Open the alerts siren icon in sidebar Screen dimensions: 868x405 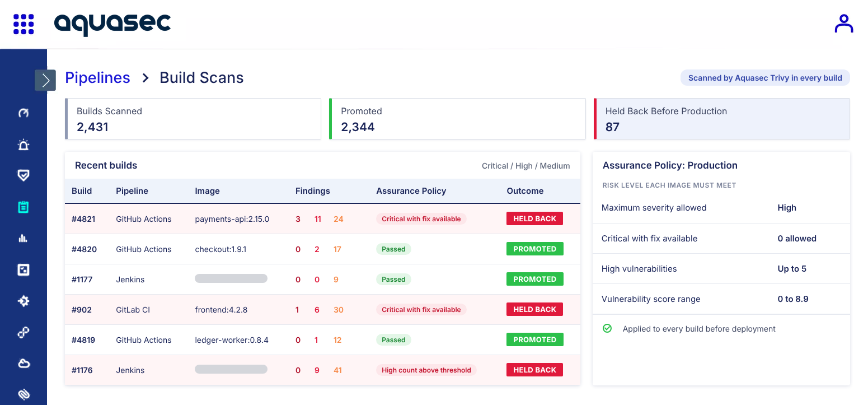tap(24, 145)
